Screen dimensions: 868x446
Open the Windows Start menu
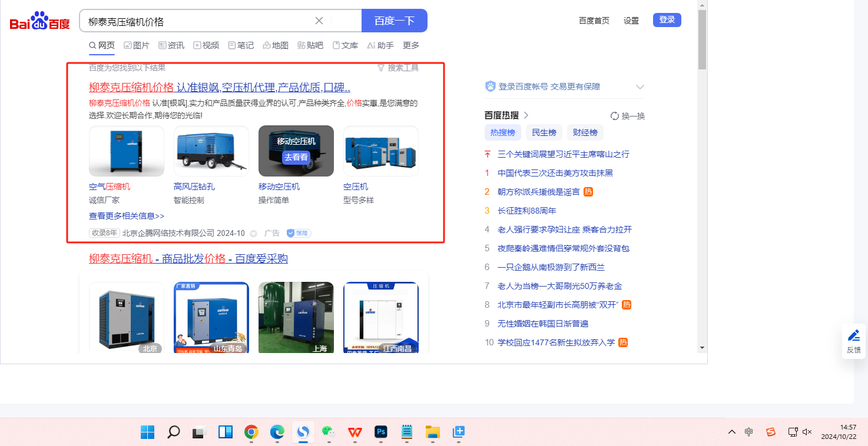pos(147,432)
